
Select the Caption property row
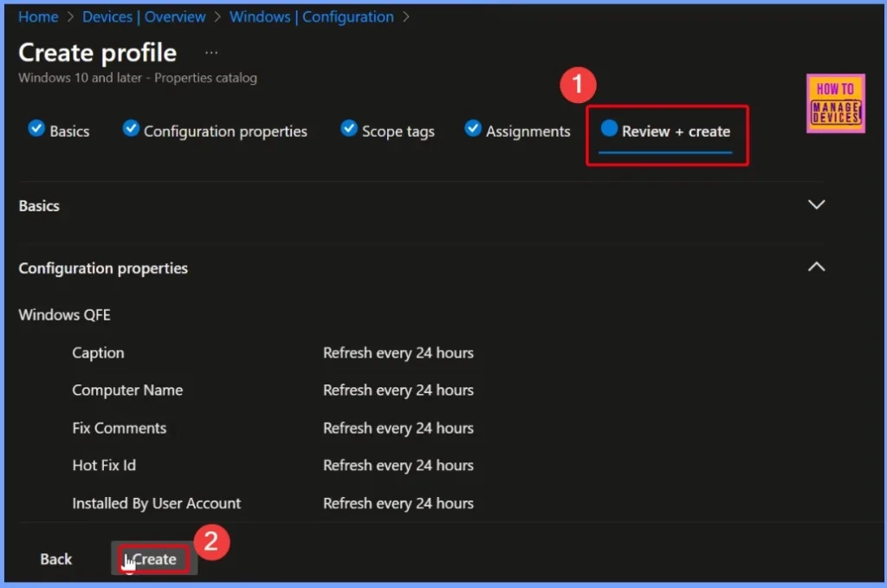tap(273, 352)
